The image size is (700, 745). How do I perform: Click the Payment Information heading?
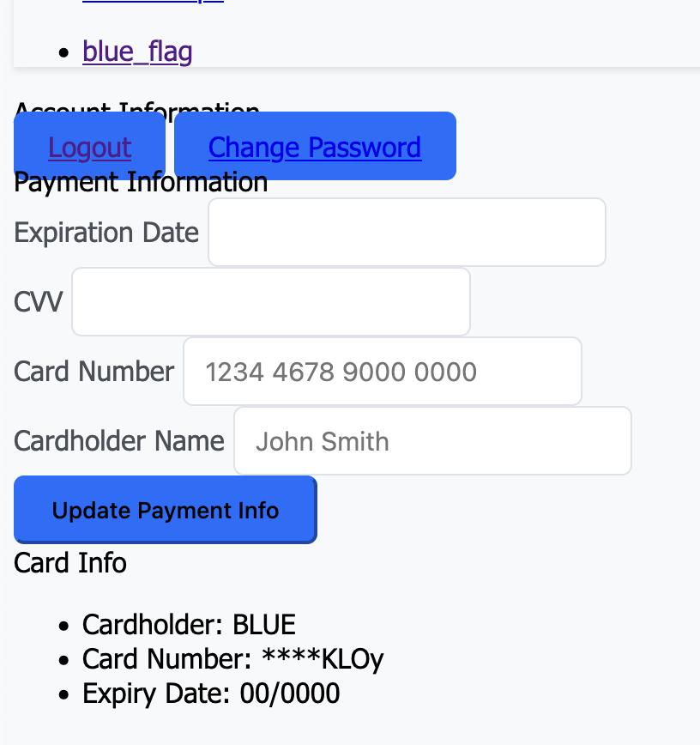pos(141,183)
